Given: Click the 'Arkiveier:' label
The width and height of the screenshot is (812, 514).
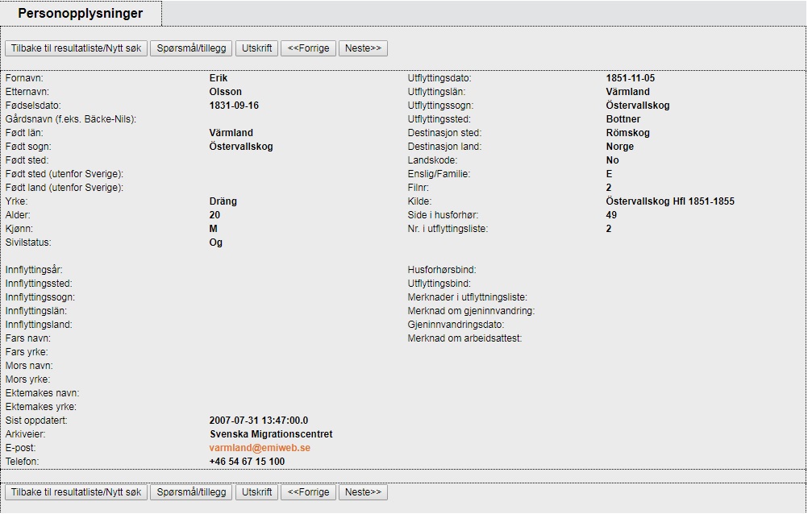Looking at the screenshot, I should coord(25,434).
